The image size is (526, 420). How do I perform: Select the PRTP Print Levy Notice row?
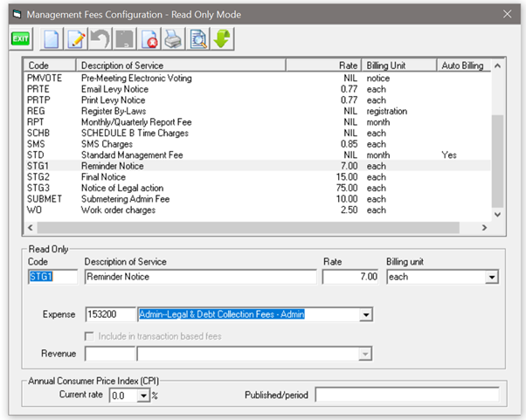coord(258,100)
